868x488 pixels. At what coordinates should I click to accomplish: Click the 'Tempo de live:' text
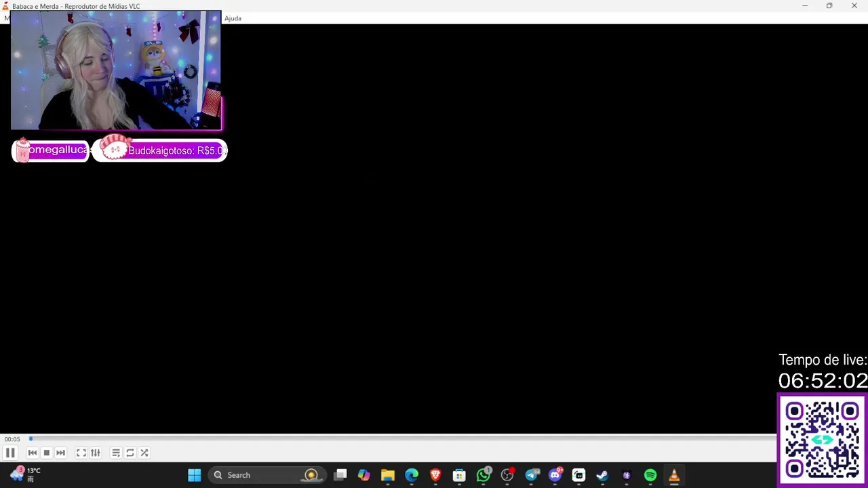tap(823, 360)
